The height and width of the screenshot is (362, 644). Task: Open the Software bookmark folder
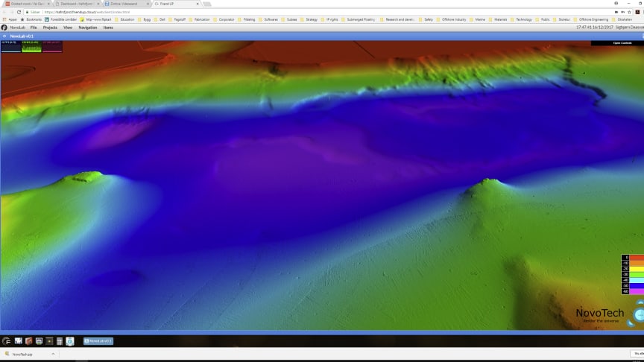click(268, 19)
